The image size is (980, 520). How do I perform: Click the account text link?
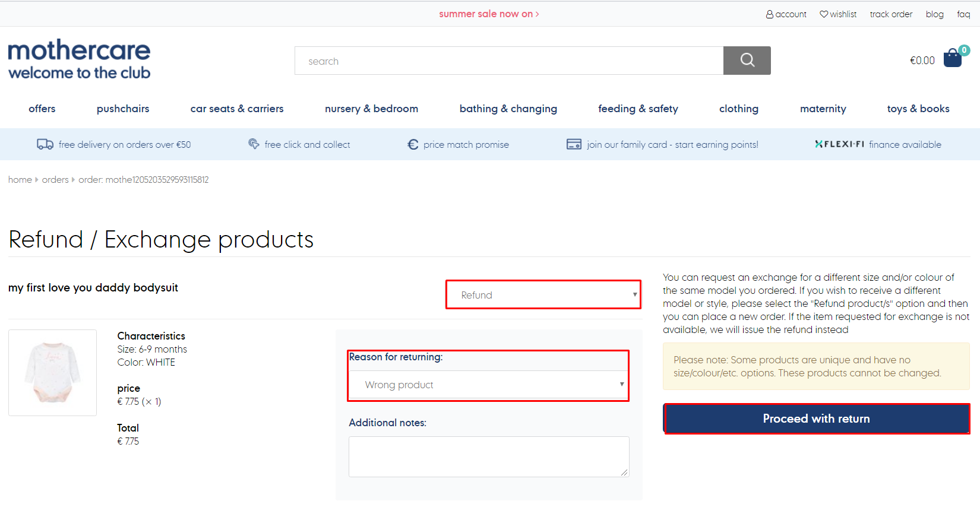tap(791, 14)
